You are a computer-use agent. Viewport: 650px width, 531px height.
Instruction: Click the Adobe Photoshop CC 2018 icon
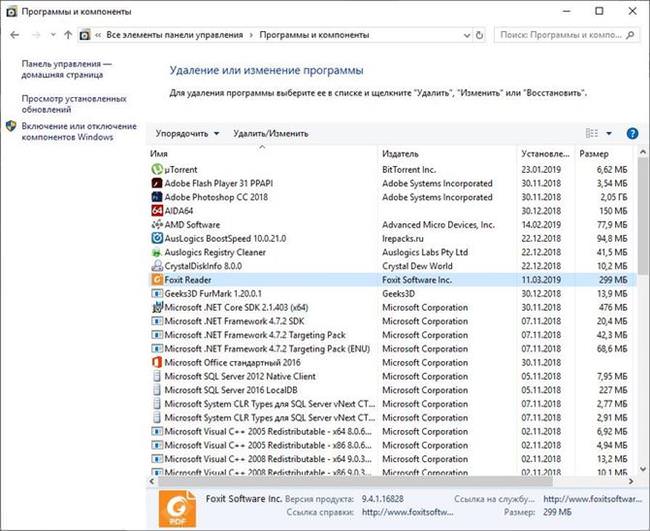(x=157, y=196)
